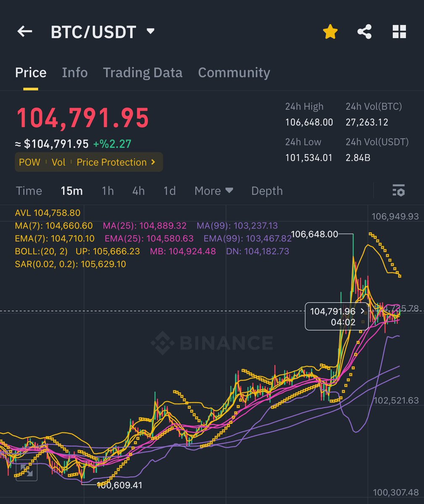Click the MA(25): 104,889.32 indicator label

145,226
